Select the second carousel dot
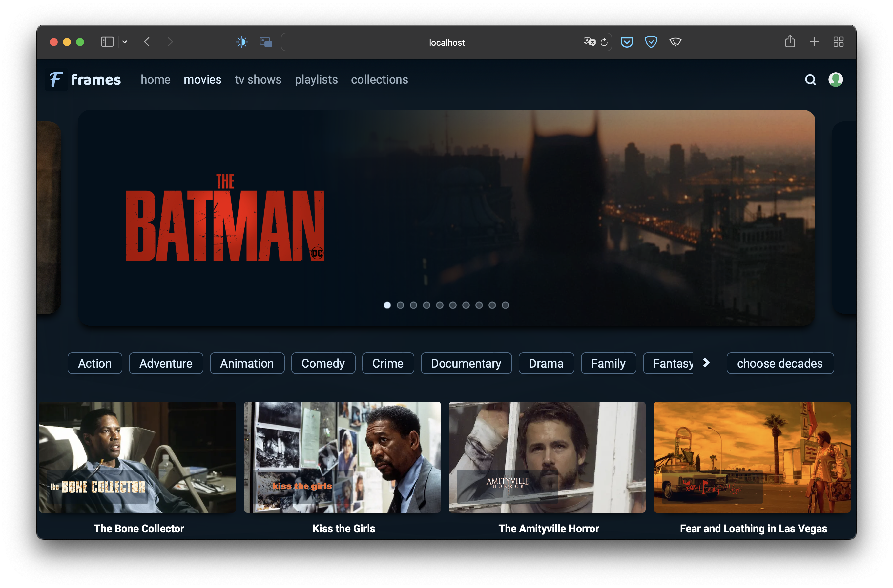Viewport: 893px width, 588px height. [400, 305]
